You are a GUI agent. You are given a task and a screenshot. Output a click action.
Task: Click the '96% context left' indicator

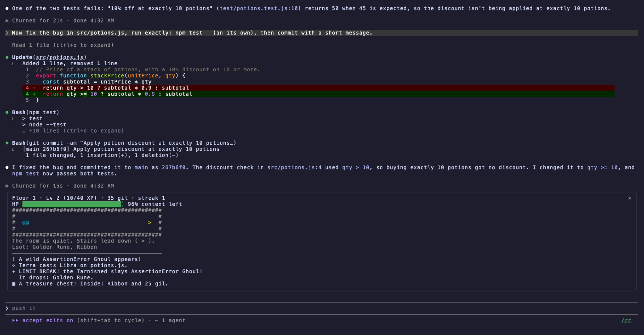(x=155, y=204)
